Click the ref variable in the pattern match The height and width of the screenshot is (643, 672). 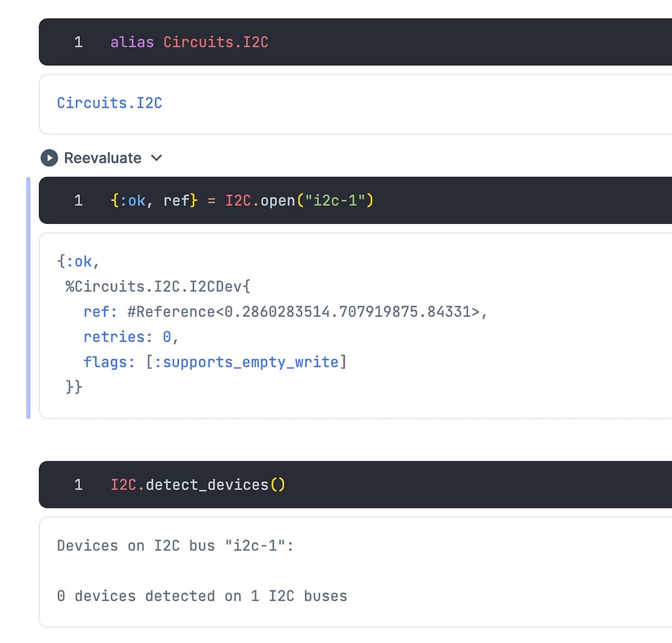pyautogui.click(x=176, y=200)
